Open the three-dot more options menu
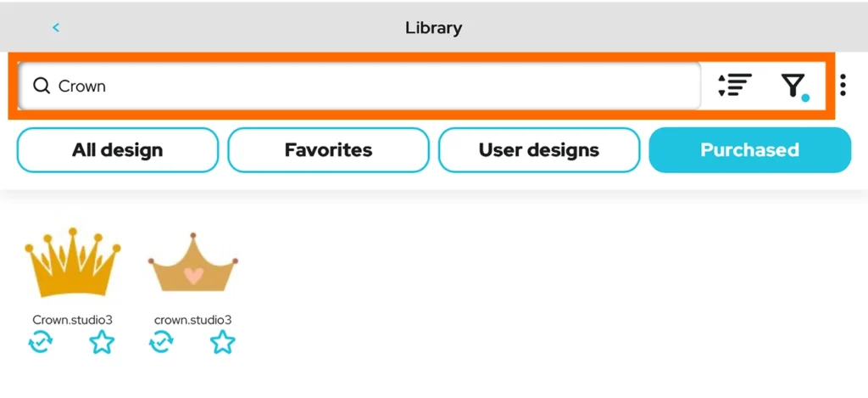Screen dimensions: 868x398 [843, 85]
